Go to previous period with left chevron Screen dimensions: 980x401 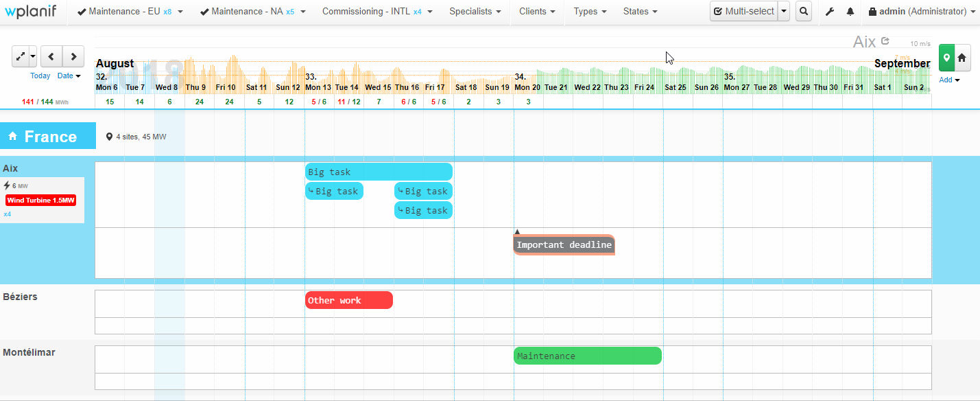51,56
